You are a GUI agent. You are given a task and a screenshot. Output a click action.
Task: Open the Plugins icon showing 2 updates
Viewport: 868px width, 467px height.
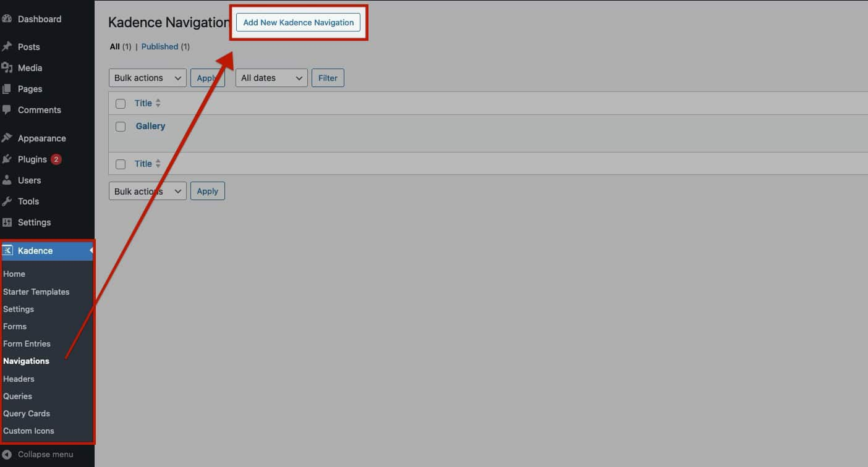[x=9, y=159]
